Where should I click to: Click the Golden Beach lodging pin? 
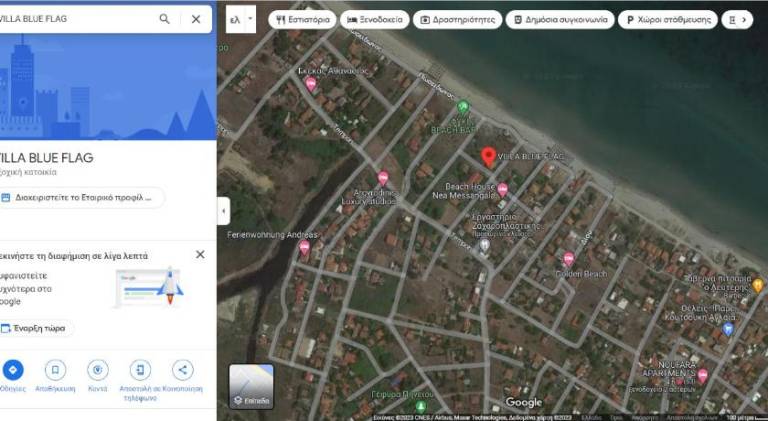[x=568, y=259]
